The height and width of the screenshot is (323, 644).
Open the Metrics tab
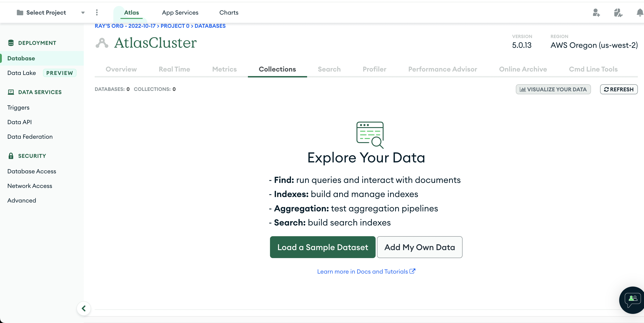(224, 69)
